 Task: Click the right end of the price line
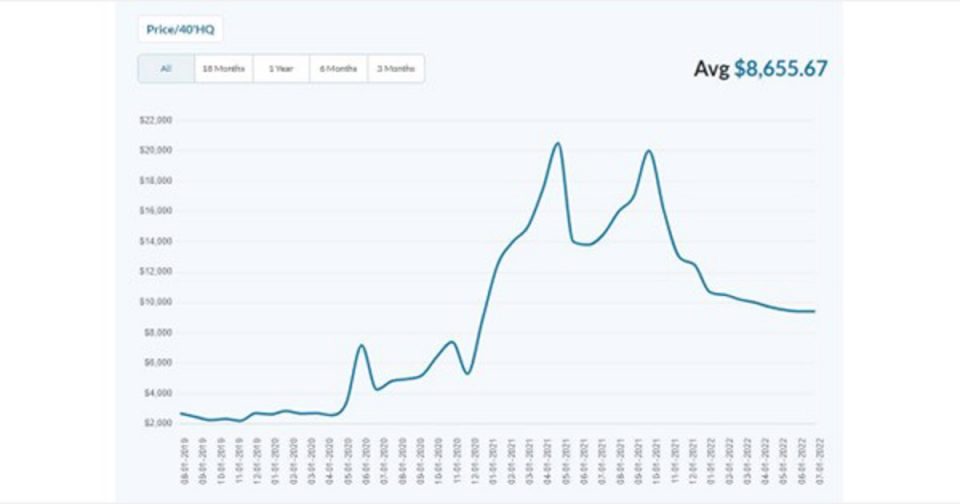[x=813, y=311]
